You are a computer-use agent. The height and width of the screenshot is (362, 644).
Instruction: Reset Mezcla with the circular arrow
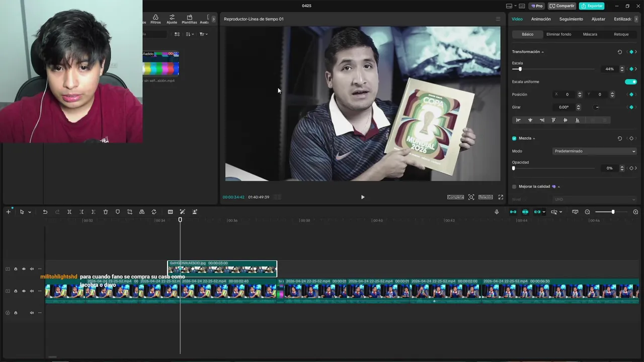620,138
